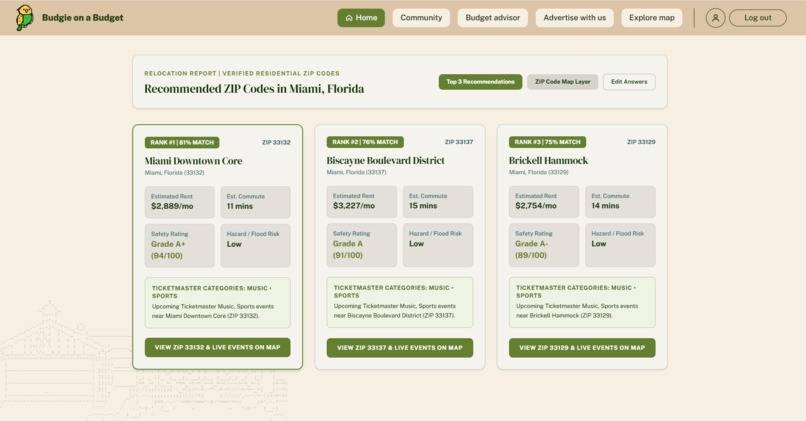Click the Recommended ZIP Codes in Miami heading
806x421 pixels.
coord(254,89)
